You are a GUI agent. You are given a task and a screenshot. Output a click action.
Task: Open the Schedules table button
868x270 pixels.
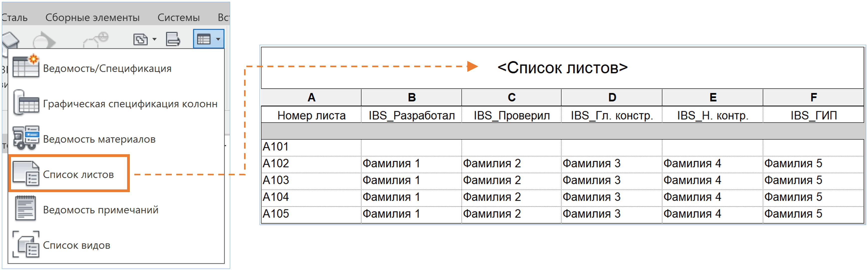click(204, 39)
